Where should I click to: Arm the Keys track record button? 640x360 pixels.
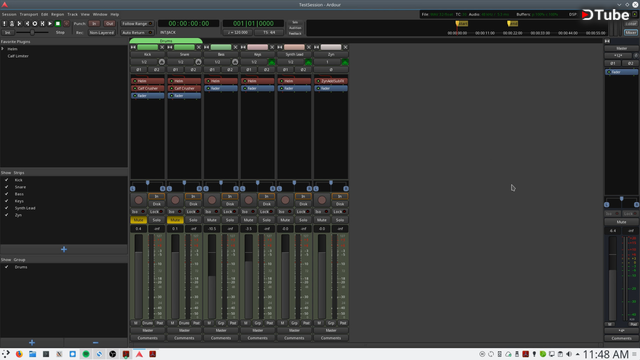[249, 200]
